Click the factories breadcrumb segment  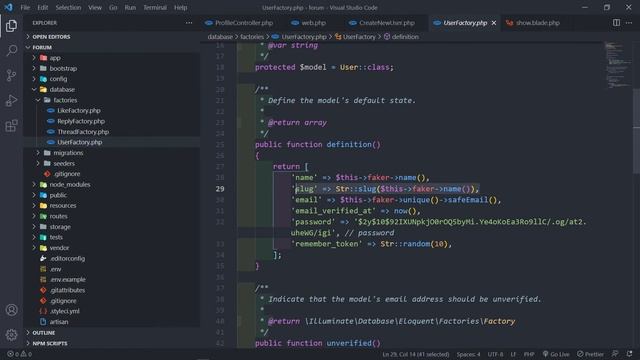[x=252, y=37]
